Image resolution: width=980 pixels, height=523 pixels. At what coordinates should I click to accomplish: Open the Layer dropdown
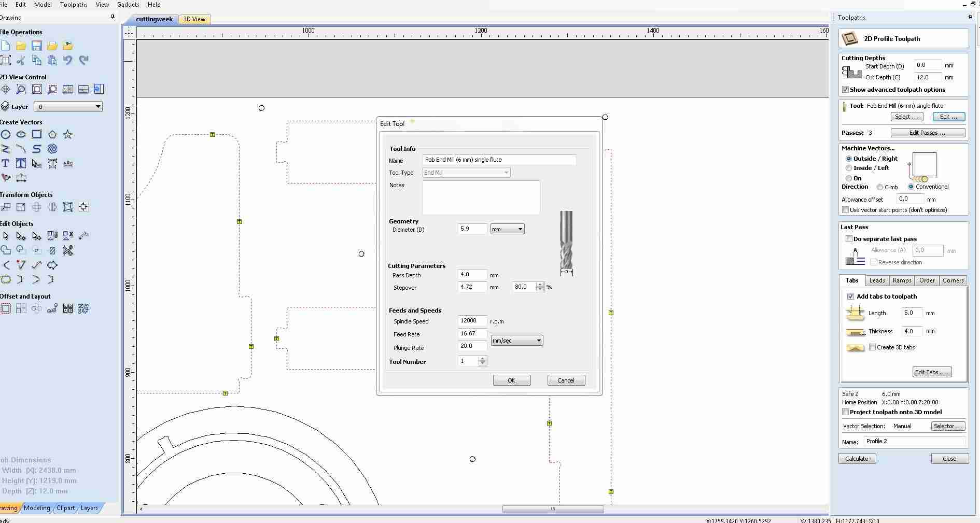(x=68, y=107)
